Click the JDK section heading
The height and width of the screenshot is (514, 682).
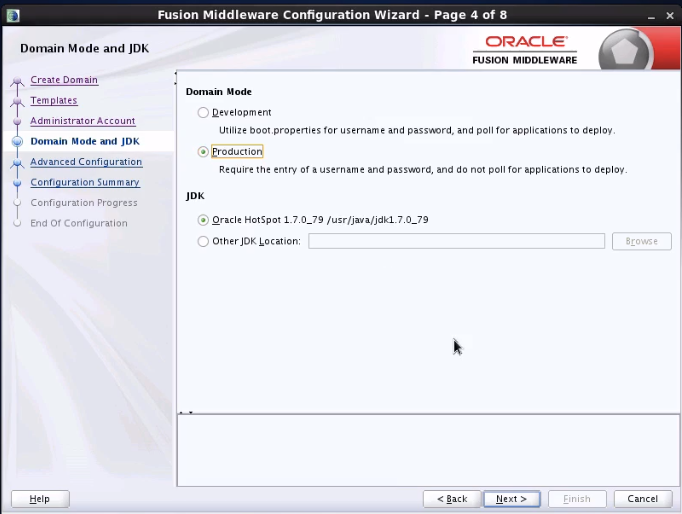195,196
